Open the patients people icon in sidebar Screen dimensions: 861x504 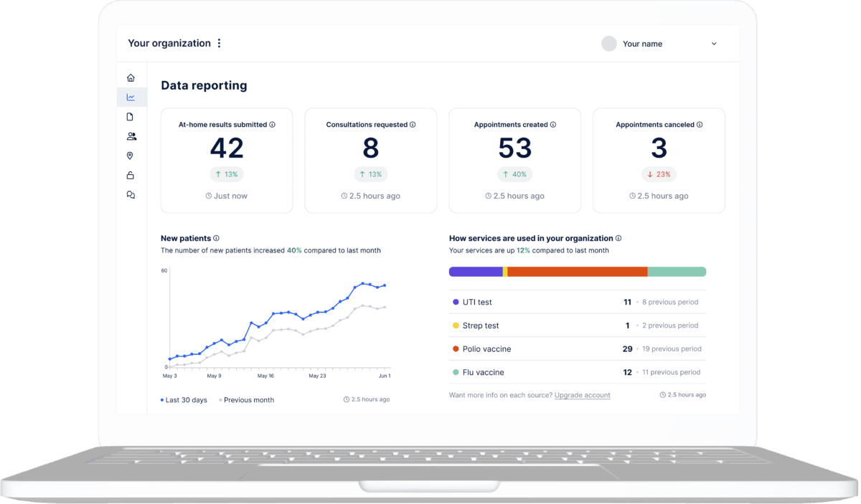(x=131, y=136)
